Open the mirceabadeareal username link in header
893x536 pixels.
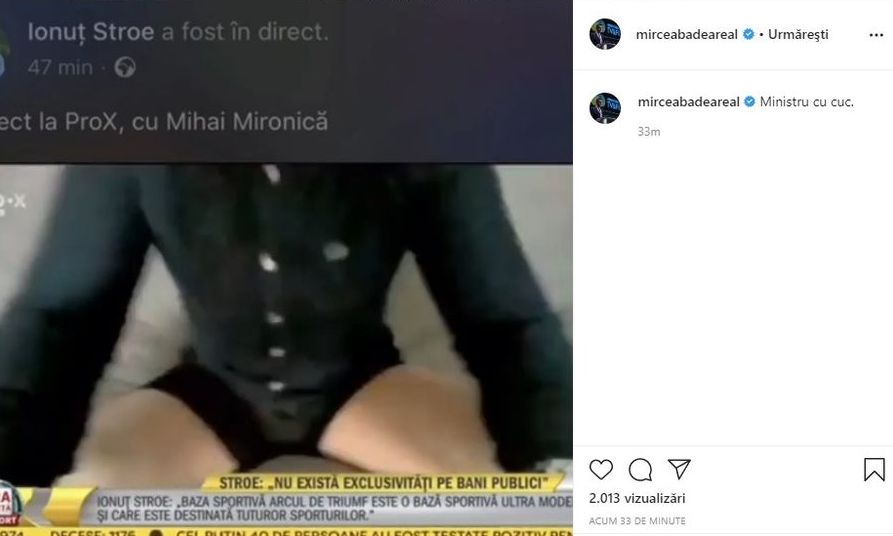tap(687, 34)
